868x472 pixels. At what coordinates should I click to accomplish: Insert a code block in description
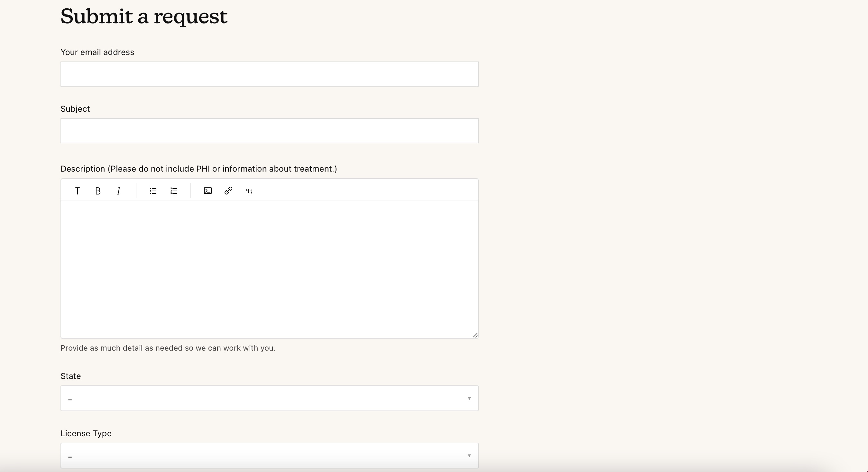[208, 191]
